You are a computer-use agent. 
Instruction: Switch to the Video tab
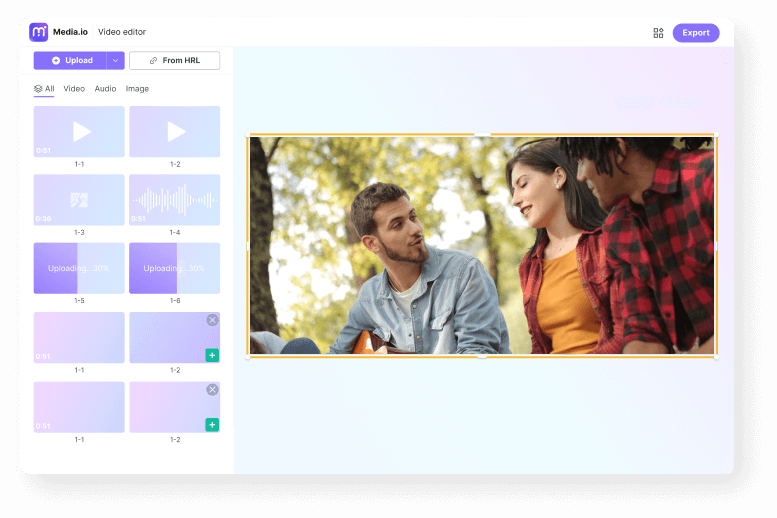click(74, 89)
